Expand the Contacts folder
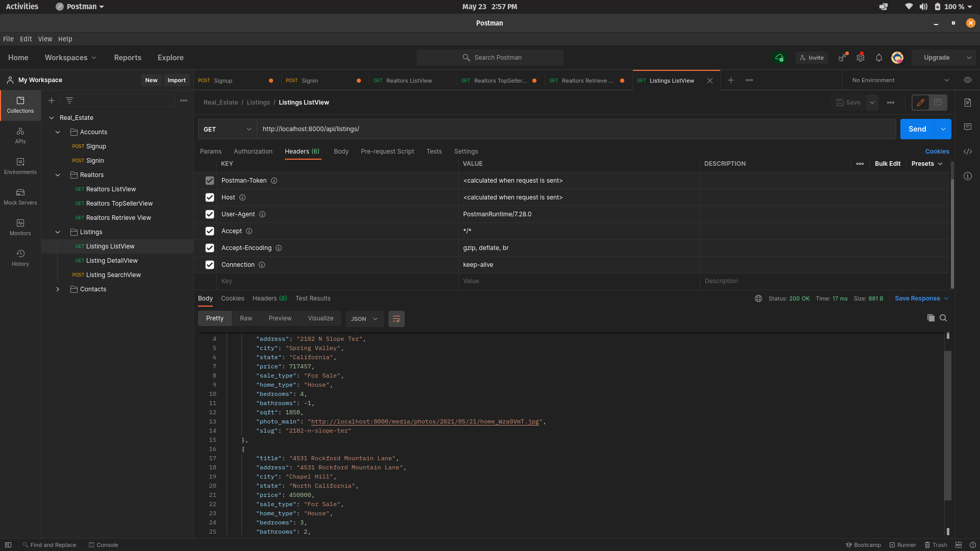This screenshot has width=980, height=551. (58, 289)
